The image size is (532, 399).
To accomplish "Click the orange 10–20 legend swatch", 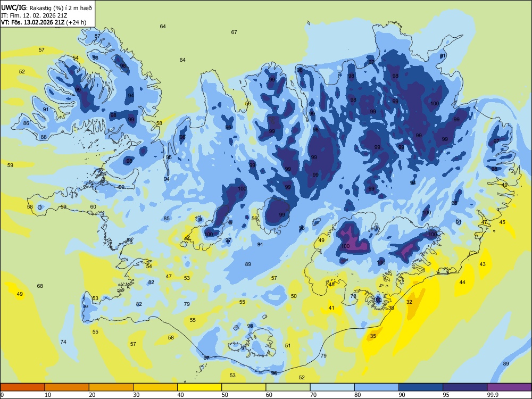I will [x=67, y=387].
